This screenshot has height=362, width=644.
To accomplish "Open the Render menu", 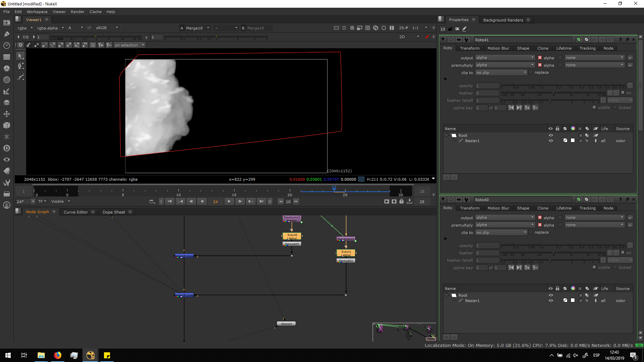I will tap(77, 12).
